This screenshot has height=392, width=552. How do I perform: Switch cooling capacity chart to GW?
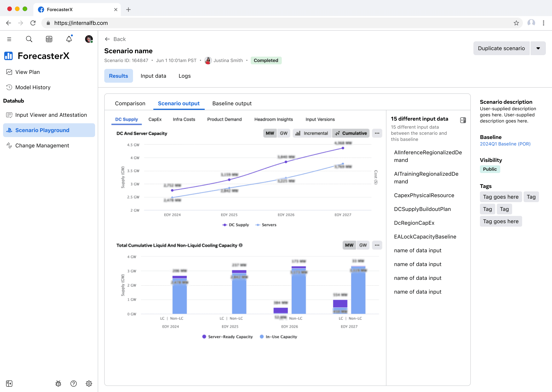pyautogui.click(x=363, y=245)
